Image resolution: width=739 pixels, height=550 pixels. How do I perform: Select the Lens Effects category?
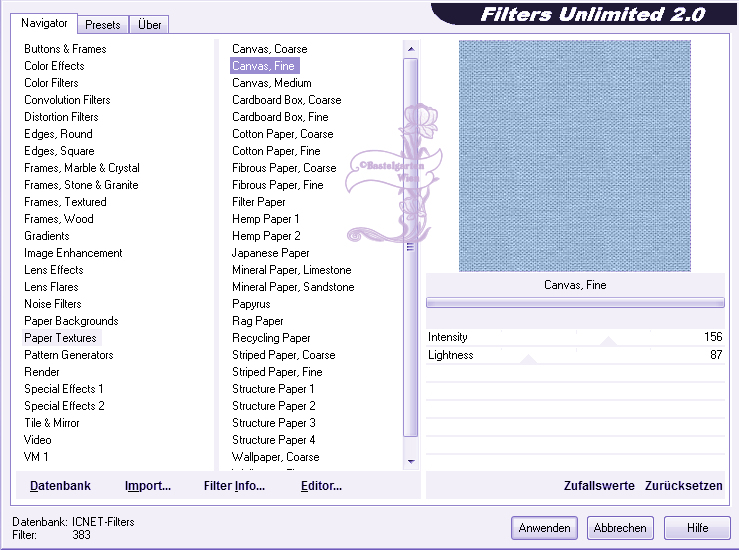click(54, 270)
